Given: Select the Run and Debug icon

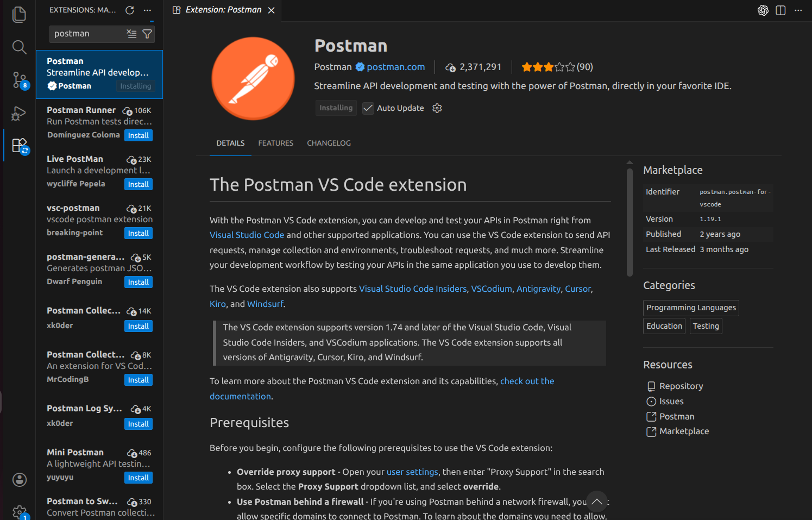Looking at the screenshot, I should pyautogui.click(x=19, y=114).
